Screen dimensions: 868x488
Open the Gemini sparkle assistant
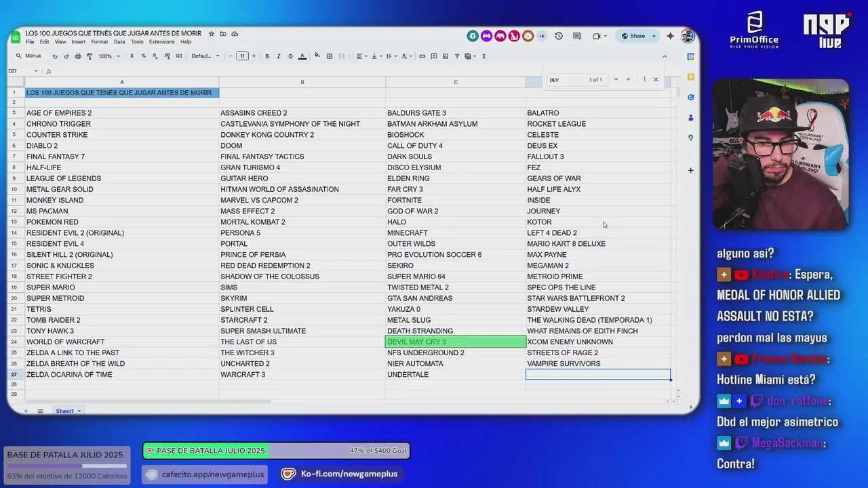tap(671, 36)
